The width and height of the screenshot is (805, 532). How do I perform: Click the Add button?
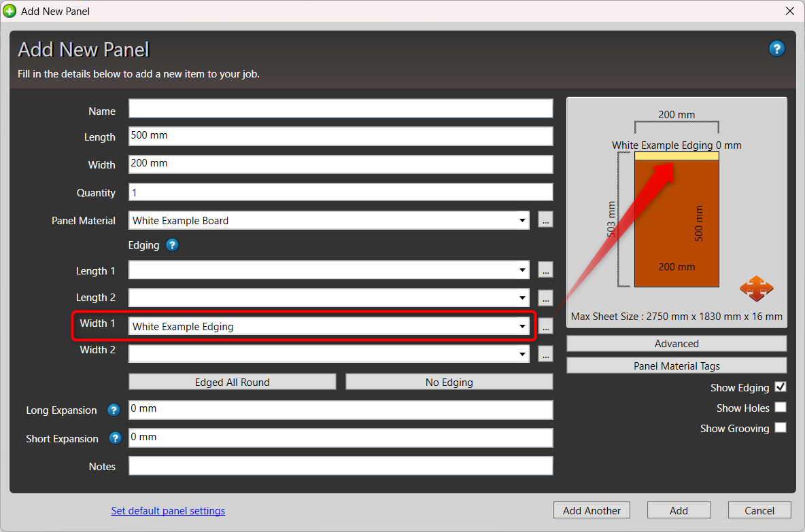(x=679, y=510)
